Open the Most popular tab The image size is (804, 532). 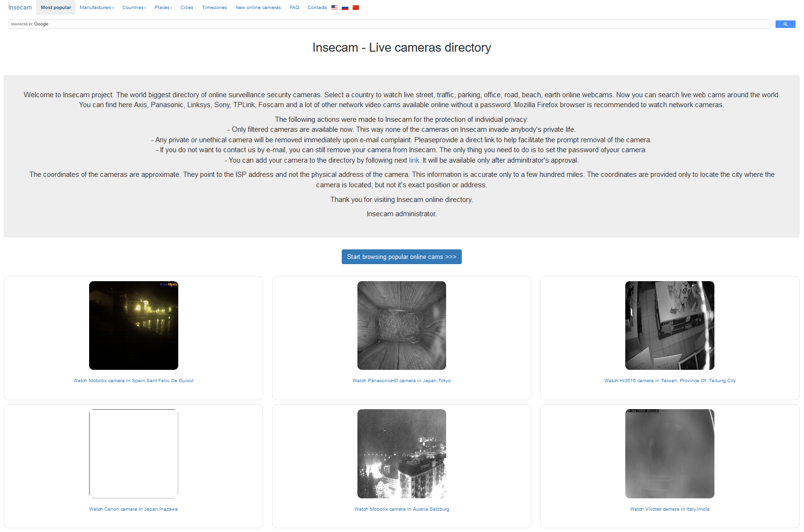pos(56,8)
